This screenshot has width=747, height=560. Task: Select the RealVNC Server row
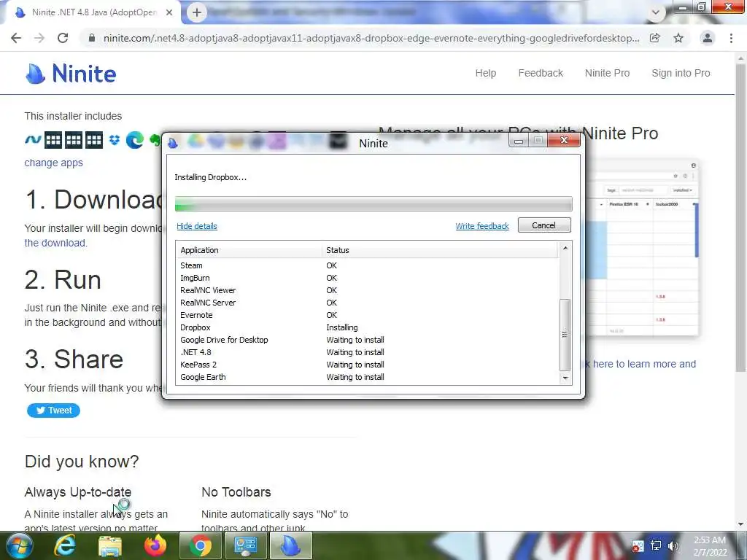pyautogui.click(x=368, y=303)
